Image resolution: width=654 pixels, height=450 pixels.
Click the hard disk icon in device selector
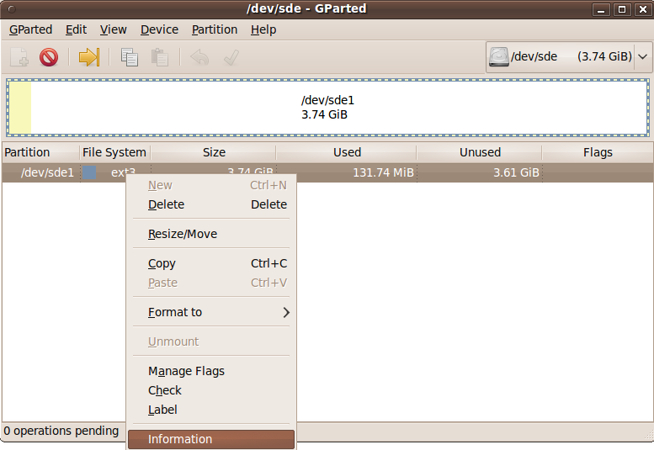point(499,57)
